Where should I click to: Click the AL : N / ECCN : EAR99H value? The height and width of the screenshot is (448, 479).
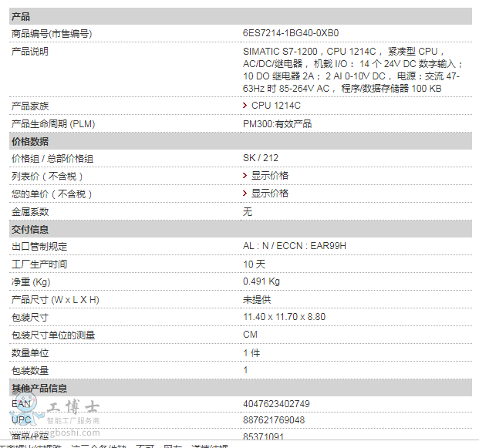pyautogui.click(x=295, y=246)
